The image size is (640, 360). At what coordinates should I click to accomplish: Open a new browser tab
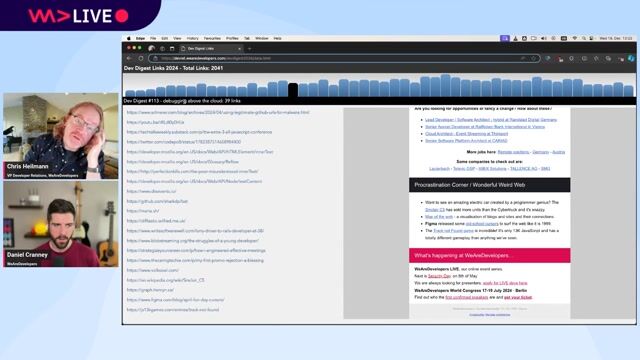[x=249, y=49]
